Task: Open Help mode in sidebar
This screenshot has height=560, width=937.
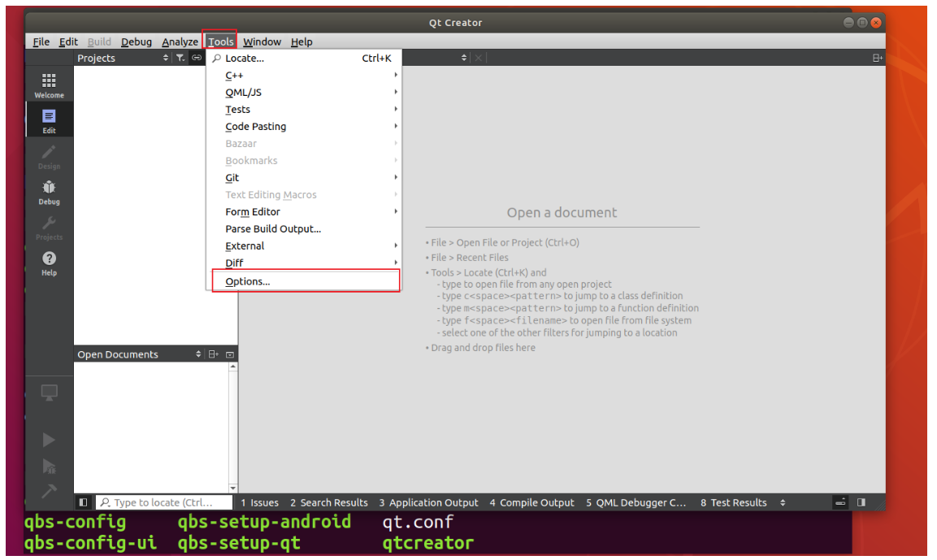Action: [49, 263]
